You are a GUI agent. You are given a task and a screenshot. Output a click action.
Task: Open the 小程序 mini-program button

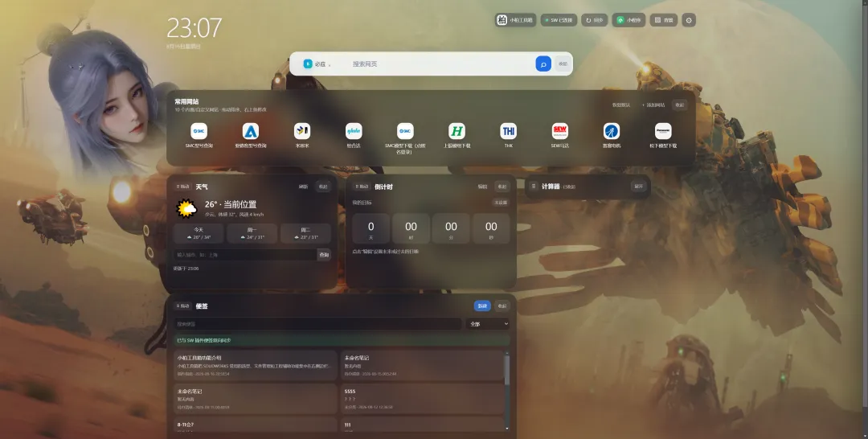pos(628,20)
